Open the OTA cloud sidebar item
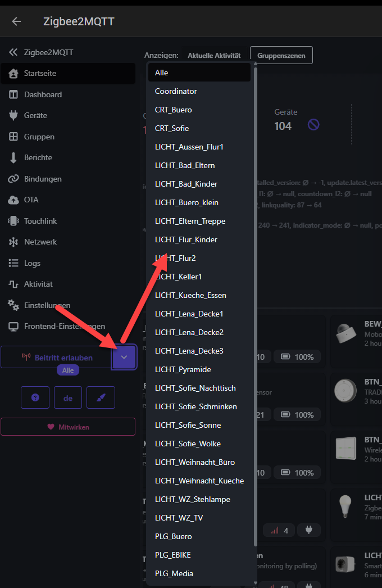This screenshot has width=382, height=588. 31,200
